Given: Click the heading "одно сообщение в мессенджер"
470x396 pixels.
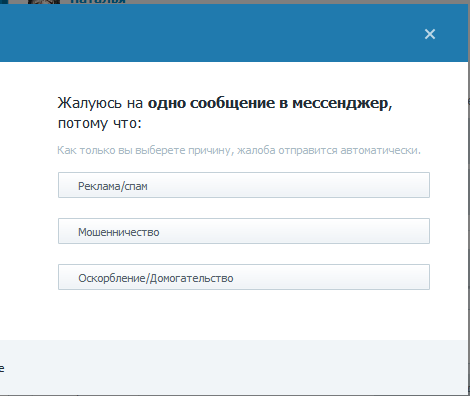Looking at the screenshot, I should (268, 103).
